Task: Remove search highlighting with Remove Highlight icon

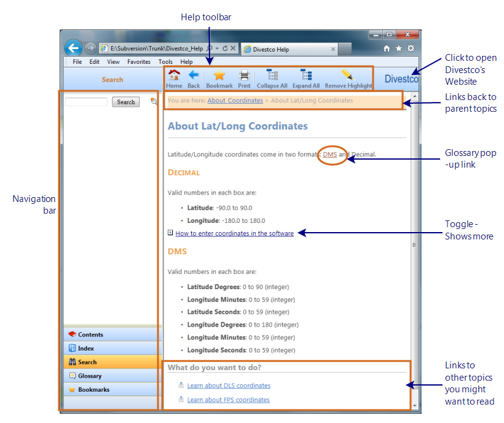Action: click(x=348, y=76)
